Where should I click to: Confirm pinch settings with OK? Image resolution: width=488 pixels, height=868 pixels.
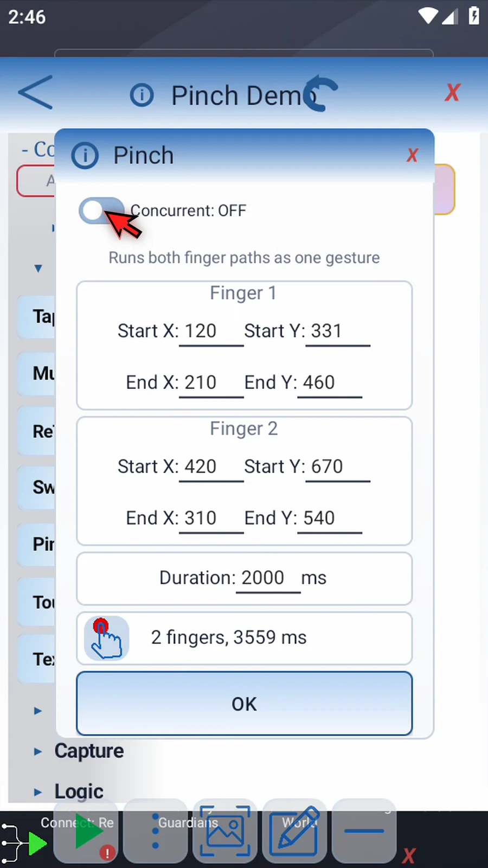pyautogui.click(x=244, y=704)
